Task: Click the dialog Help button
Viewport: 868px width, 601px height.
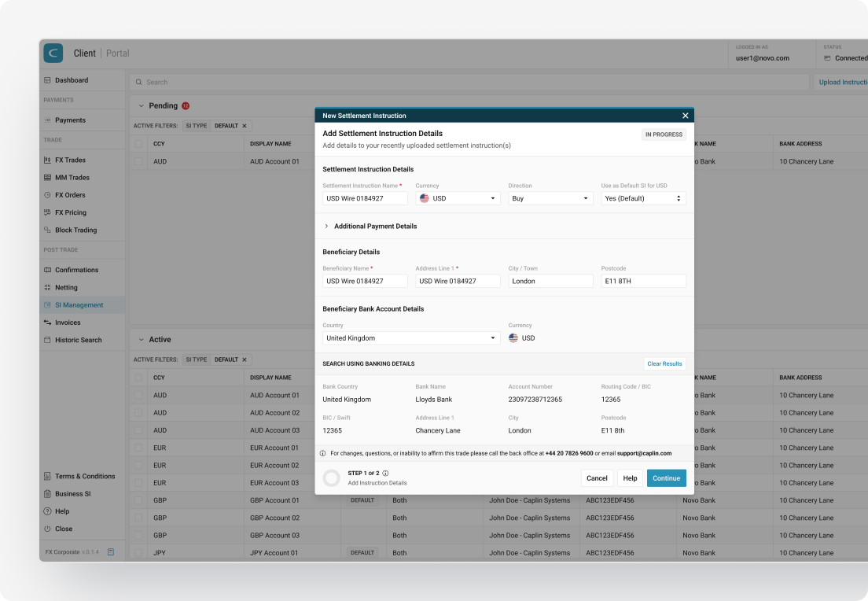Action: coord(630,478)
